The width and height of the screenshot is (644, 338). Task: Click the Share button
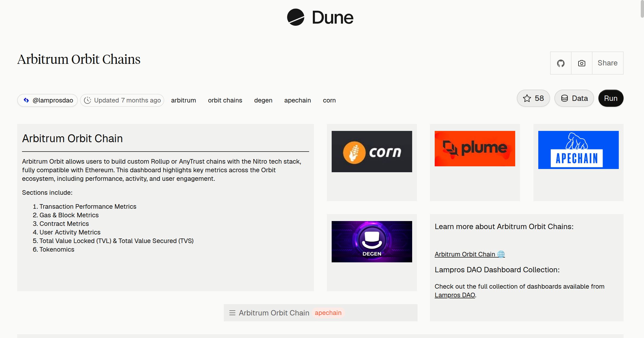tap(608, 63)
